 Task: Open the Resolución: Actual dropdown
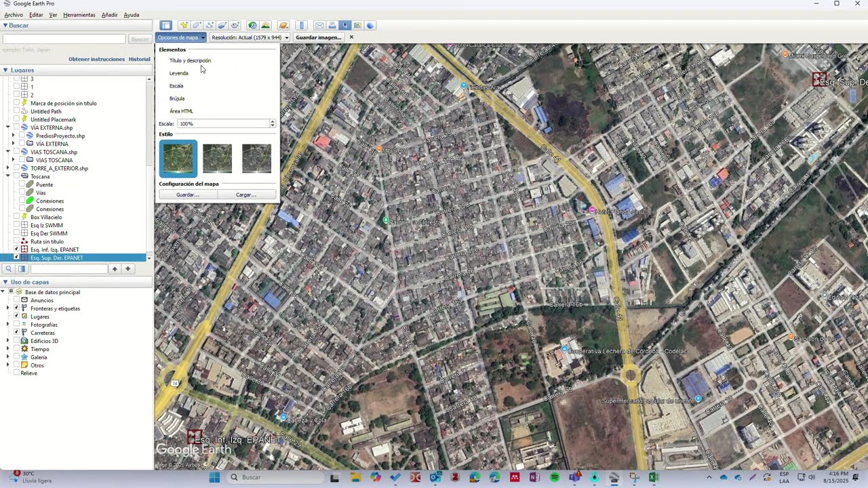250,37
